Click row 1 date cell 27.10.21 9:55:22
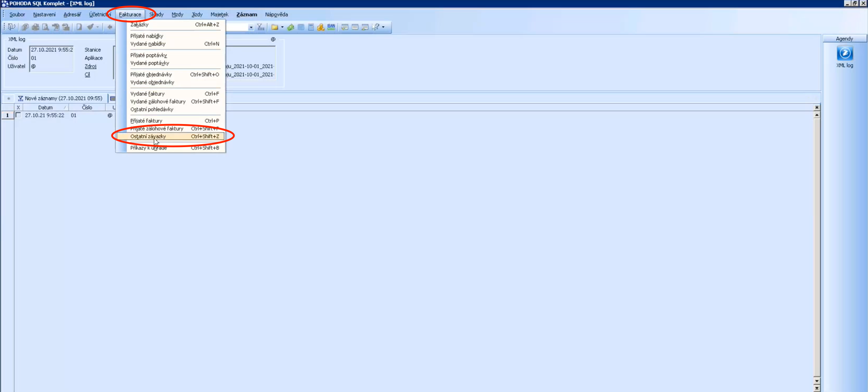Viewport: 868px width, 392px height. click(45, 115)
